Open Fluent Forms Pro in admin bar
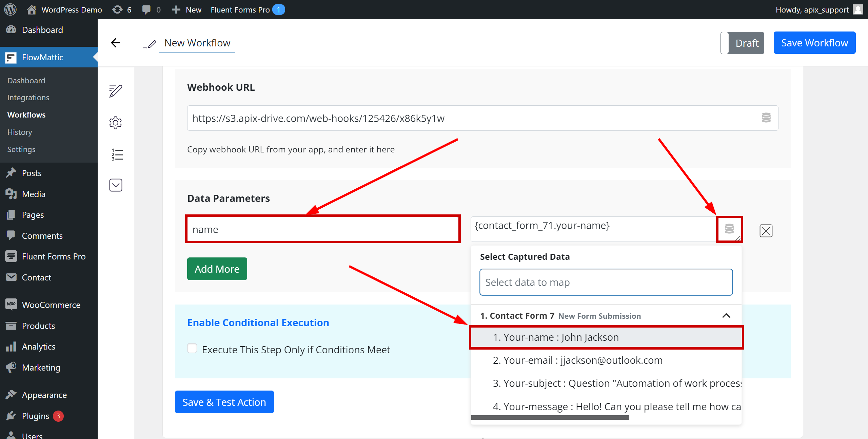Screen dimensions: 868x439 (x=248, y=9)
